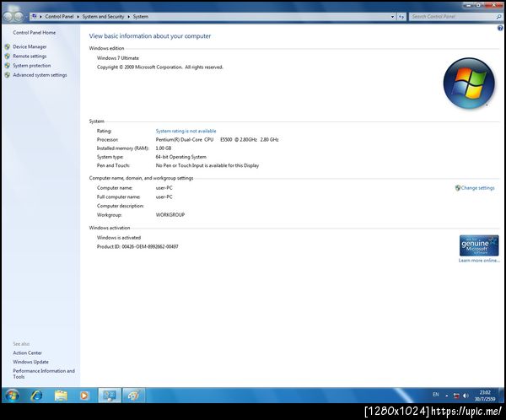
Task: Click the Help question mark icon
Action: click(x=500, y=29)
